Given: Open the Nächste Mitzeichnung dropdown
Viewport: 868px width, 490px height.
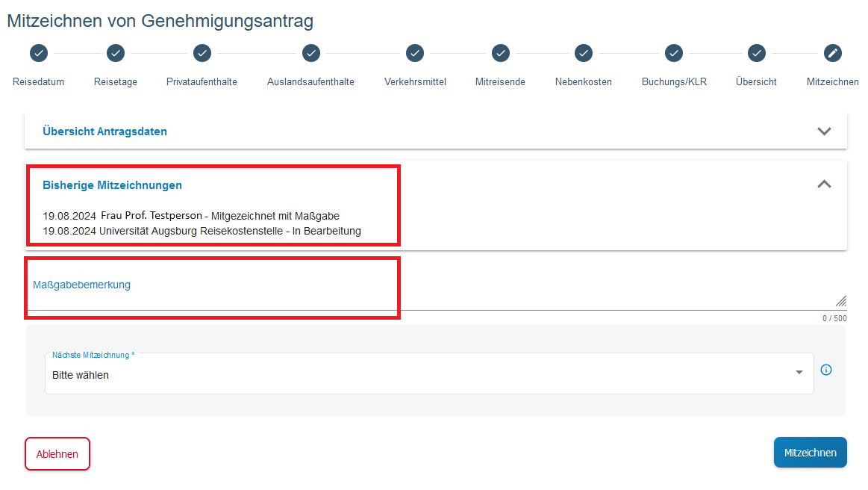Looking at the screenshot, I should coord(429,374).
